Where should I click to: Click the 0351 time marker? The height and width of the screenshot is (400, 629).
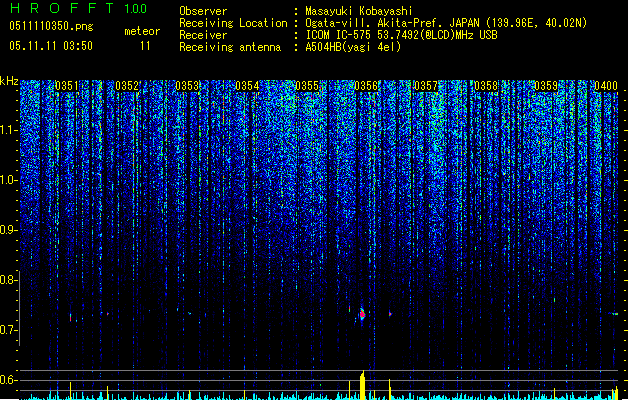click(67, 86)
